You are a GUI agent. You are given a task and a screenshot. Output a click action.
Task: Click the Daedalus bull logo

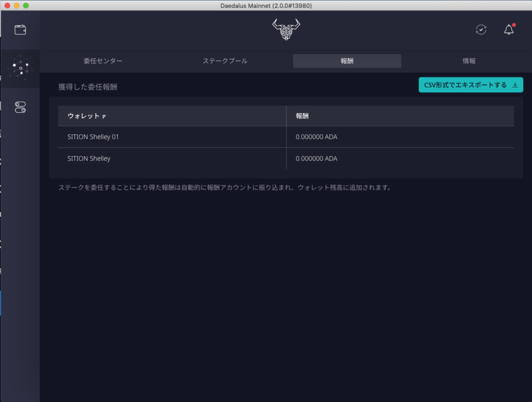pyautogui.click(x=286, y=30)
